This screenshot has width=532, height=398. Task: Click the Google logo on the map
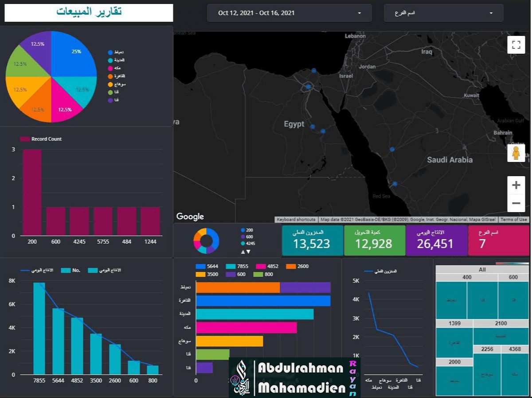[x=190, y=217]
